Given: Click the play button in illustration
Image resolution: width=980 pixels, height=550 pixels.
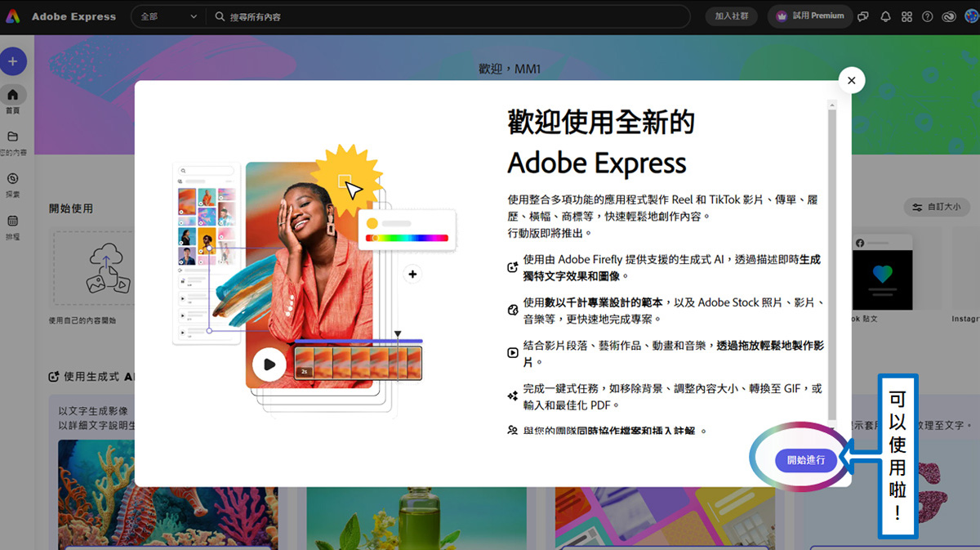Looking at the screenshot, I should point(269,364).
